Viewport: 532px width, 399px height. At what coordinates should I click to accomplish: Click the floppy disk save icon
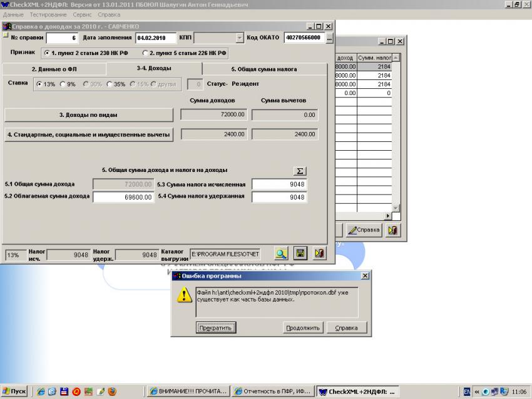[x=300, y=253]
